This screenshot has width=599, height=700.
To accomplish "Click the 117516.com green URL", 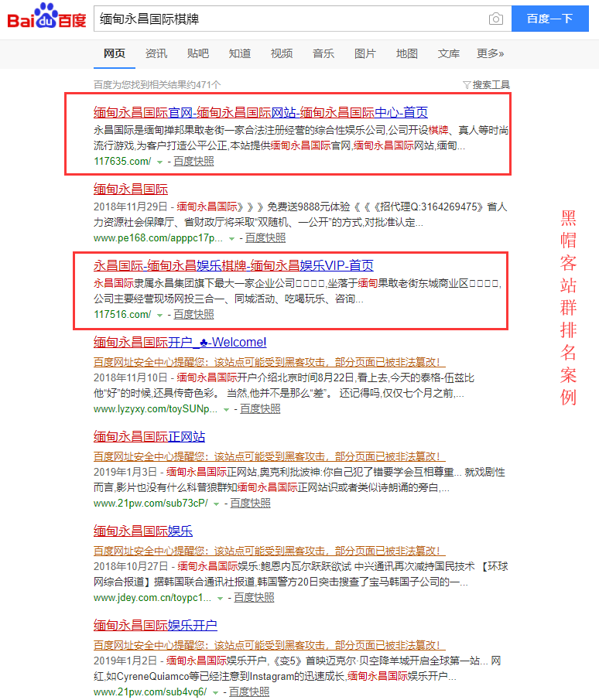I will pos(122,315).
